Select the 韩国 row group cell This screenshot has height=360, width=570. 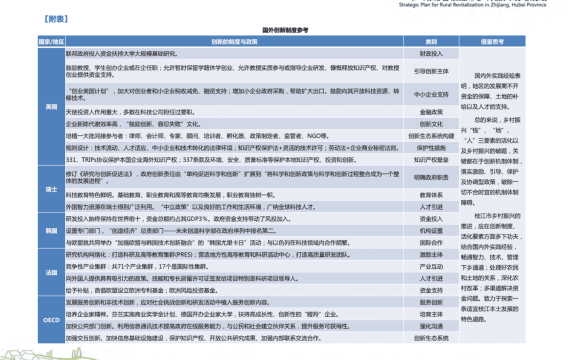click(52, 231)
